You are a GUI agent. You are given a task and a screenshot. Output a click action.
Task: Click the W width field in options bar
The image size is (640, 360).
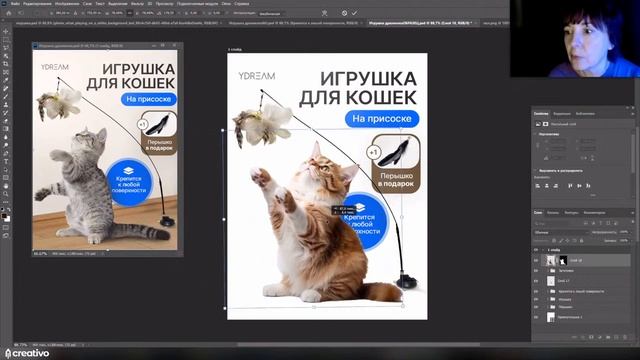117,13
